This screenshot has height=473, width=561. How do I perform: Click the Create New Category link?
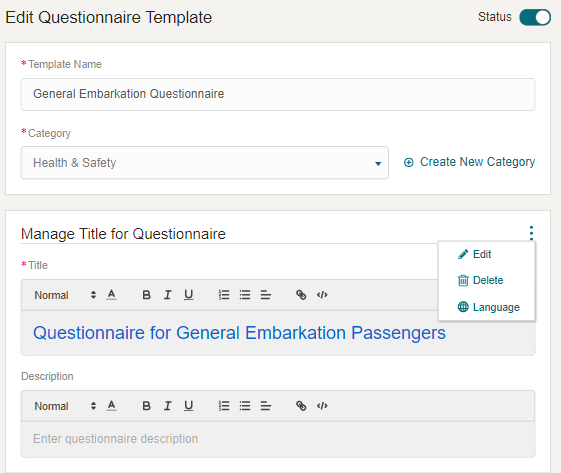[477, 162]
